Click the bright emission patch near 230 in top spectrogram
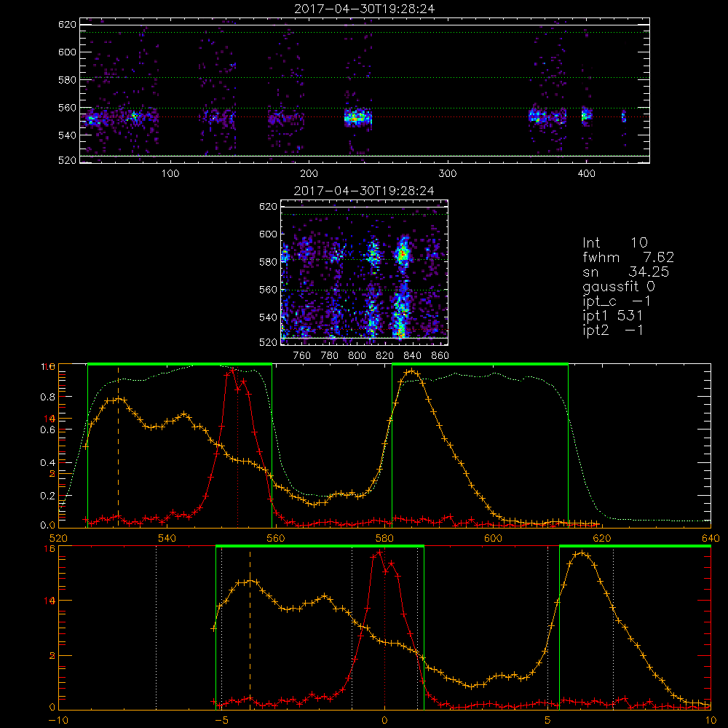The image size is (728, 728). click(358, 117)
